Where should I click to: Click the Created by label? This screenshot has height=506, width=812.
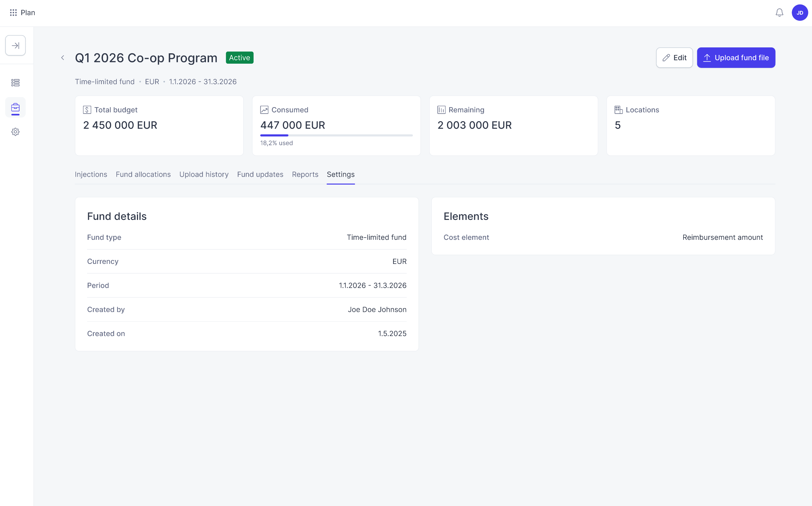pos(106,310)
